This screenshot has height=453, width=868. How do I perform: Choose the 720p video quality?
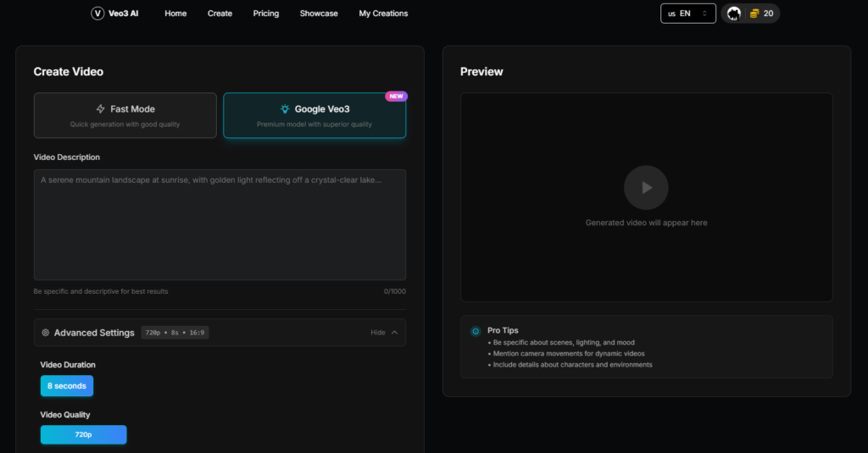[84, 434]
